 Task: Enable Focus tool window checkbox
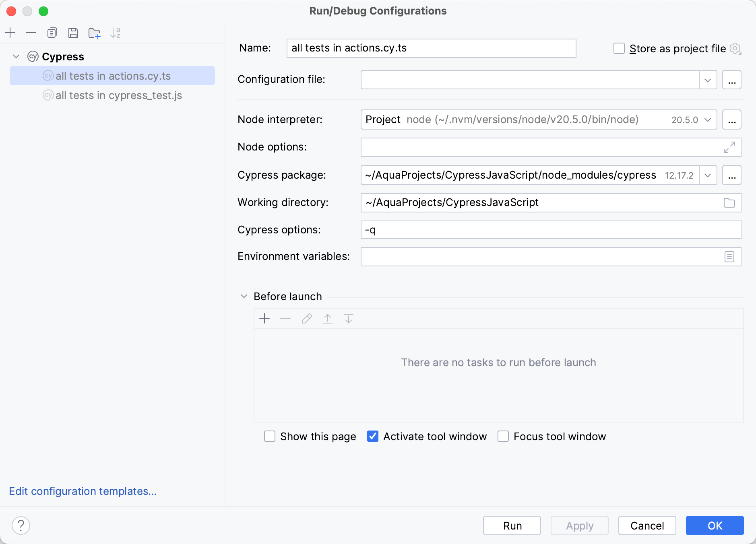coord(503,436)
